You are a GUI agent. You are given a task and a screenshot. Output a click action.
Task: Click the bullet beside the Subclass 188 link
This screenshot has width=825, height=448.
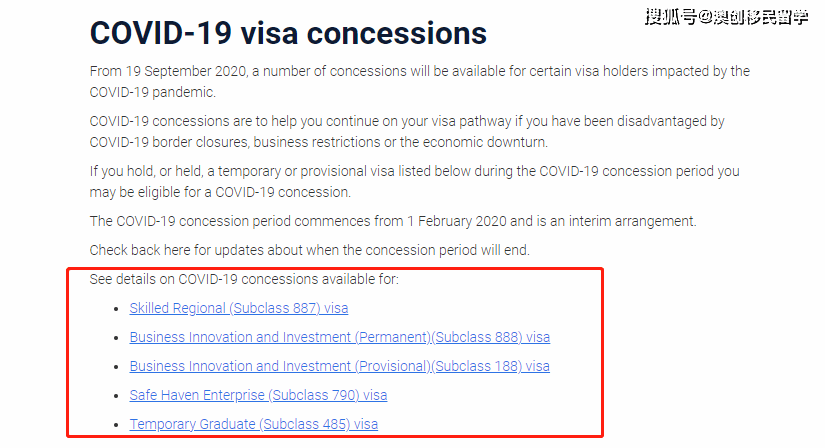point(116,367)
